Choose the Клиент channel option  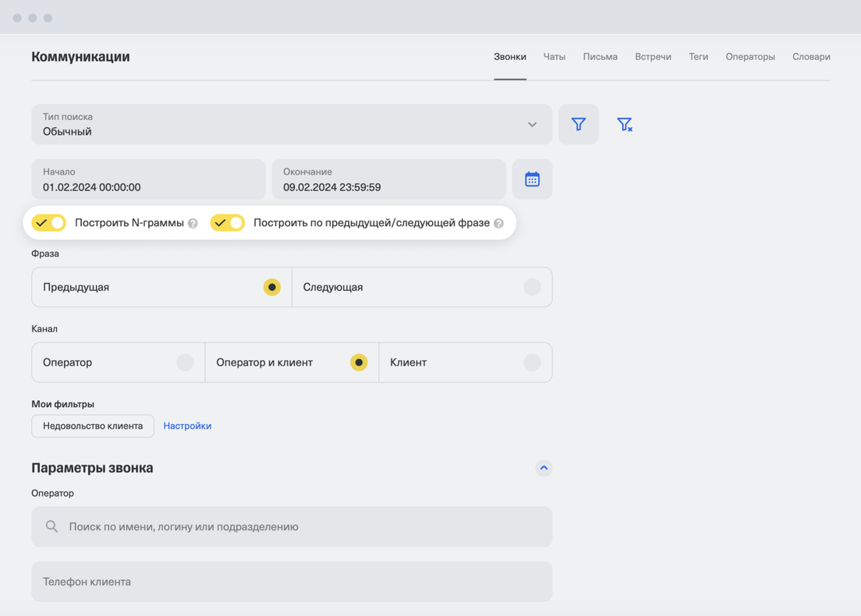466,363
